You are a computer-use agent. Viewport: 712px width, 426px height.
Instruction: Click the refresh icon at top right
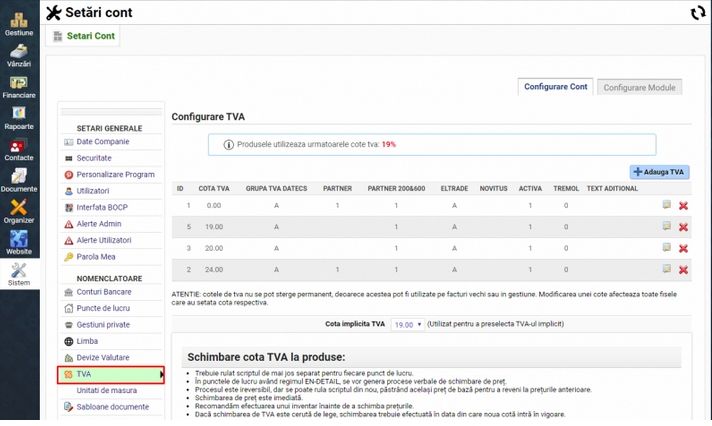pos(697,13)
